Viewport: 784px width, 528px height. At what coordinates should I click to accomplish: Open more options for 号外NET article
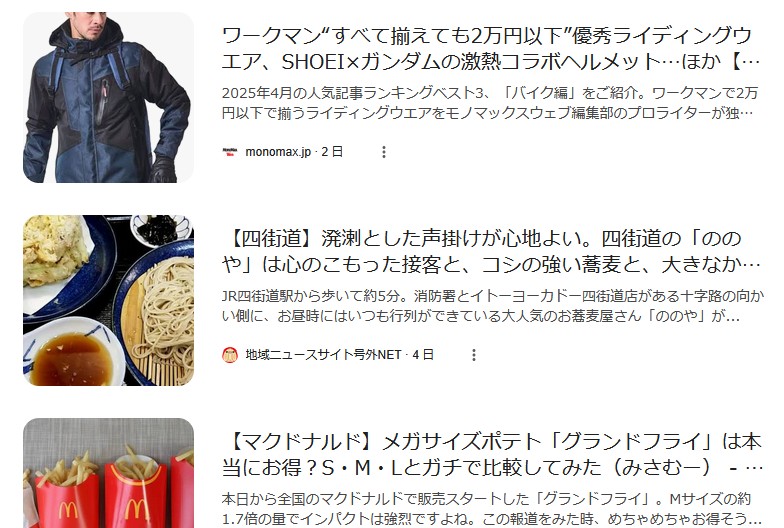tap(474, 355)
